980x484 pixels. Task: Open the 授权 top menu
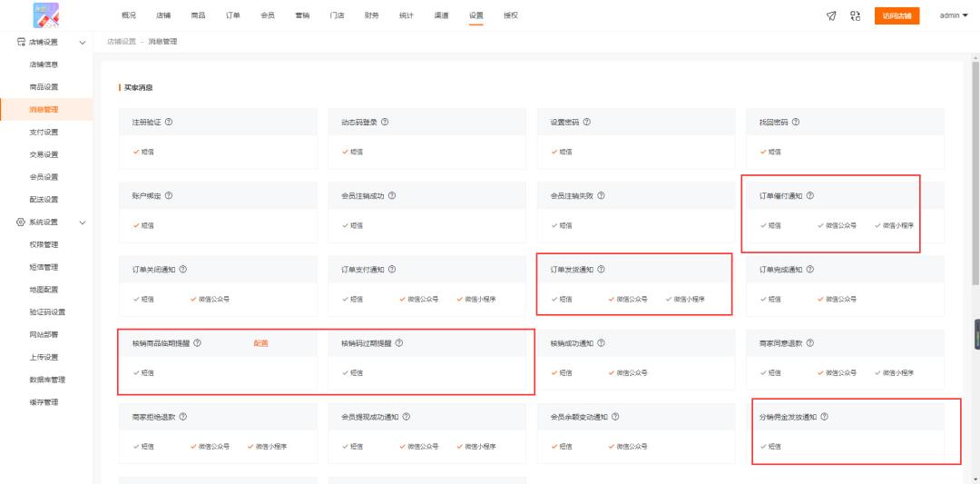point(511,15)
